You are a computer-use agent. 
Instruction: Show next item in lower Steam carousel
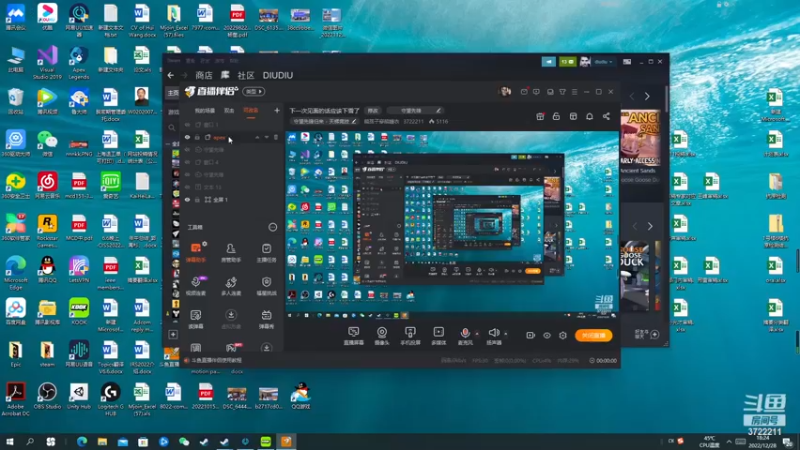click(x=650, y=226)
